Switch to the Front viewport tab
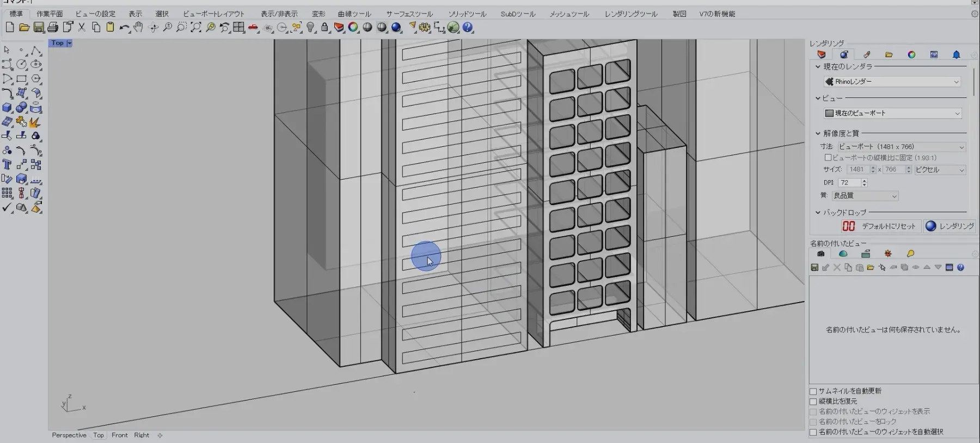Screen dimensions: 980x443 119,435
